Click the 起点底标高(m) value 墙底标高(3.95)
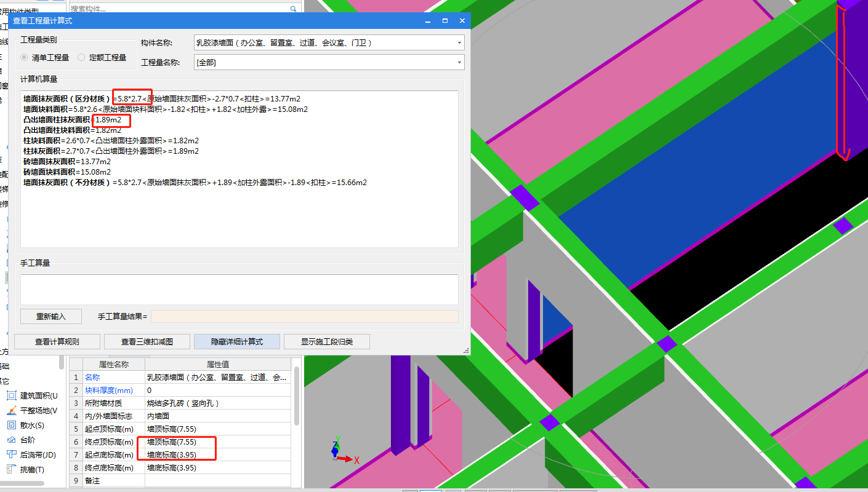This screenshot has width=868, height=492. coord(218,454)
